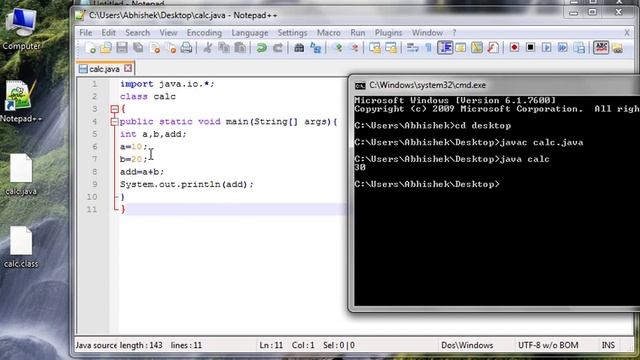Select the calc.java document tab
The width and height of the screenshot is (640, 360).
tap(104, 69)
